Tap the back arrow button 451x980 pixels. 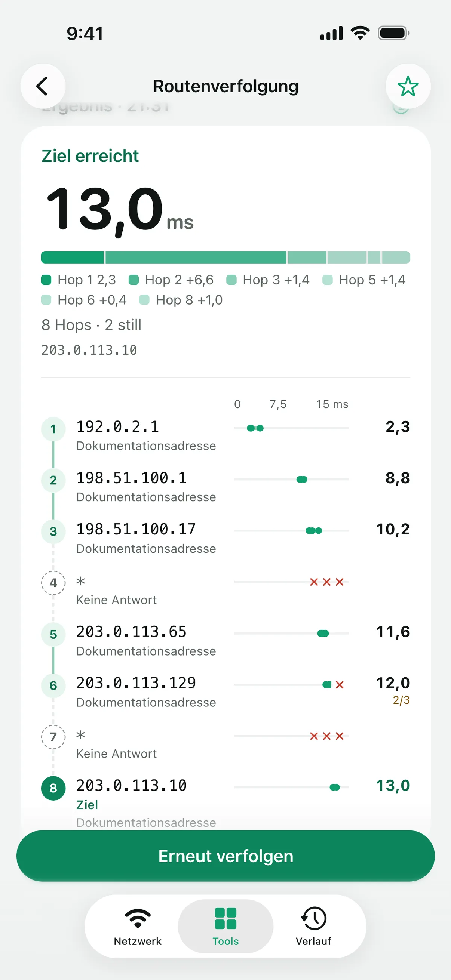pyautogui.click(x=43, y=86)
